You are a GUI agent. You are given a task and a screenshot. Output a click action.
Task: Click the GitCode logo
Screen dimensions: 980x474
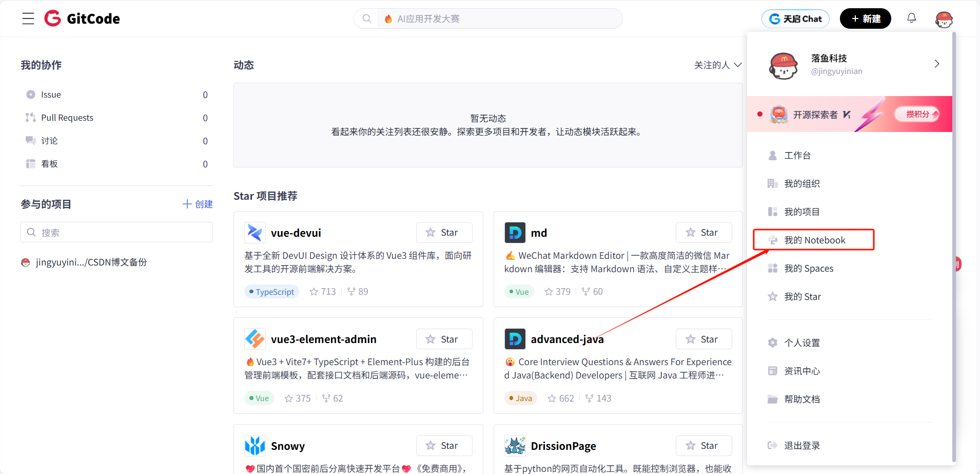[x=82, y=18]
